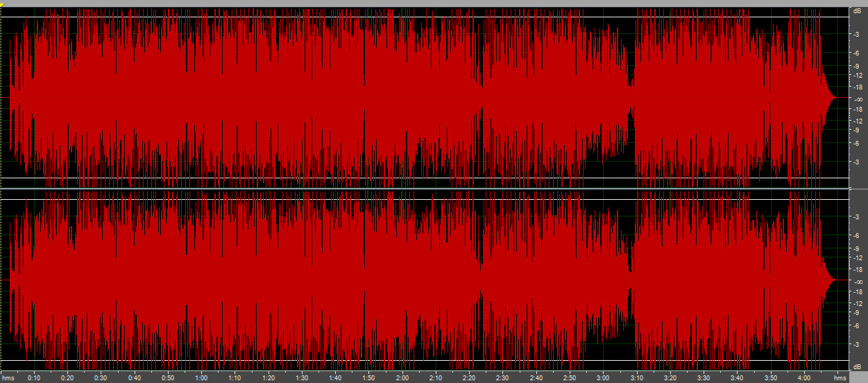This screenshot has width=868, height=383.
Task: Click the 1:00 mark on the time ruler
Action: [201, 377]
